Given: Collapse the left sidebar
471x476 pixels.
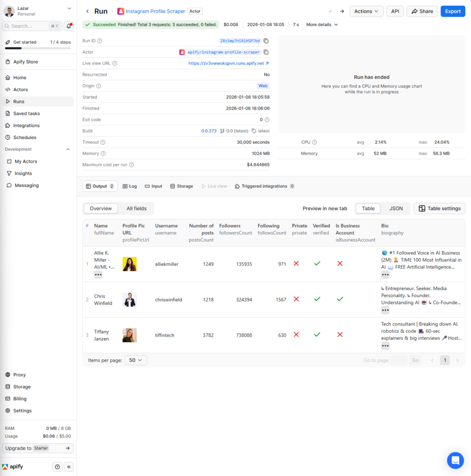Looking at the screenshot, I should click(68, 466).
